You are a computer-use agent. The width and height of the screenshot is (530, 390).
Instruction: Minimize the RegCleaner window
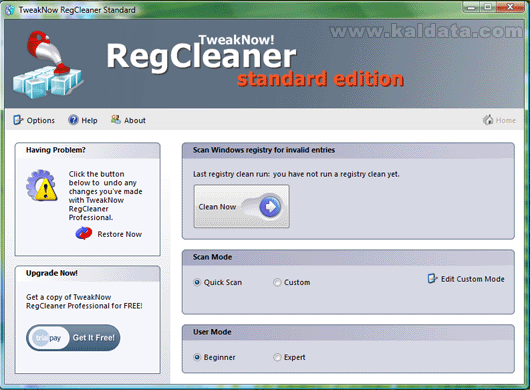471,7
